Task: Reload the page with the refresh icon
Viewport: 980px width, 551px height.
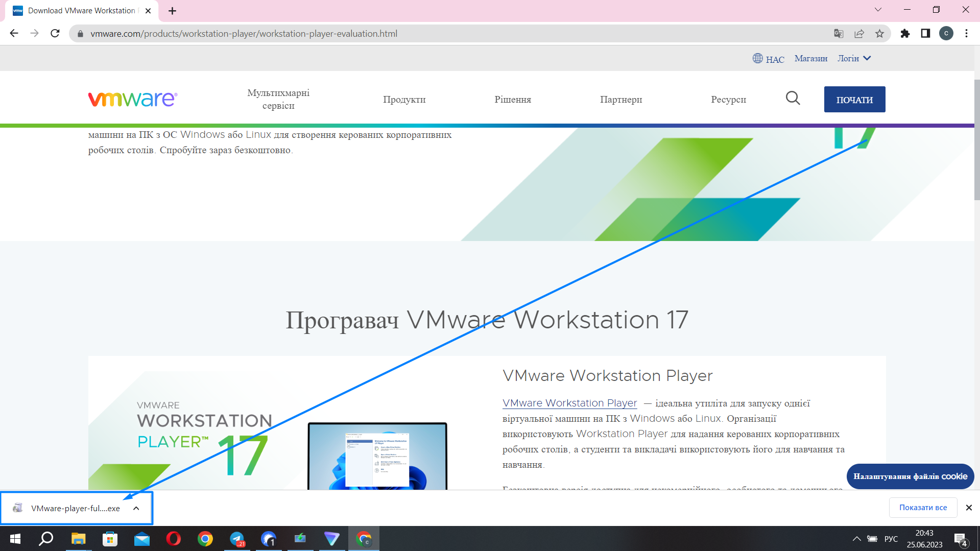Action: [x=55, y=33]
